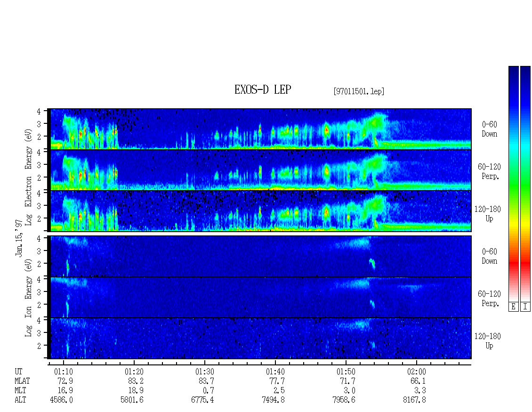Click the boxed I label under the color bar
Viewport: 532px width, 412px height.
pyautogui.click(x=525, y=307)
